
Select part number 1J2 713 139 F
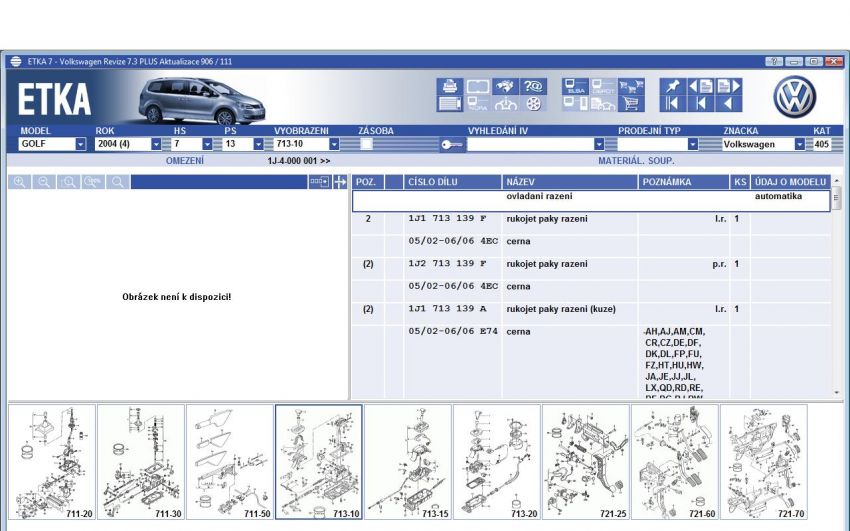pos(447,264)
